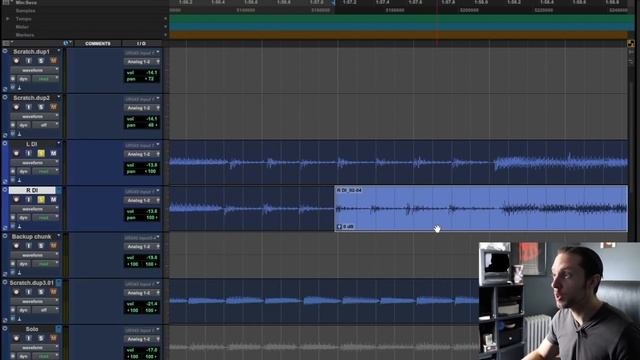Click Scratch.dup1 volume value -14.1
Screen dimensions: 640x360
pos(151,73)
